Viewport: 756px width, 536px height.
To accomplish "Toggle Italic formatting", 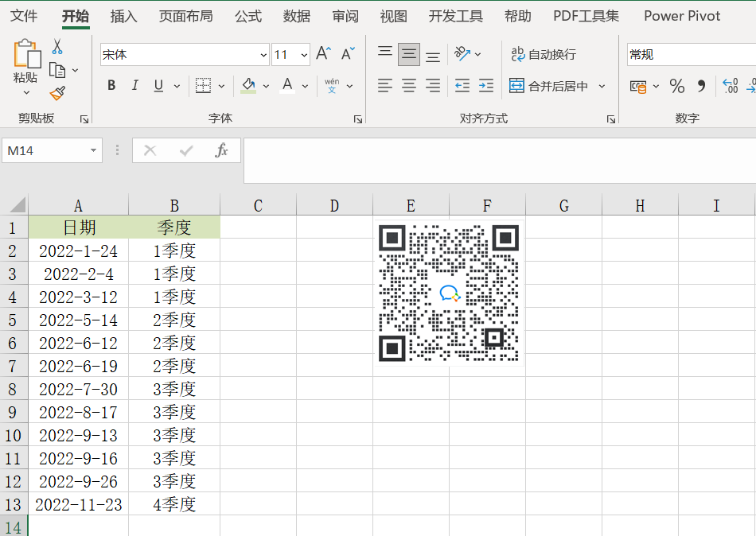I will click(135, 86).
